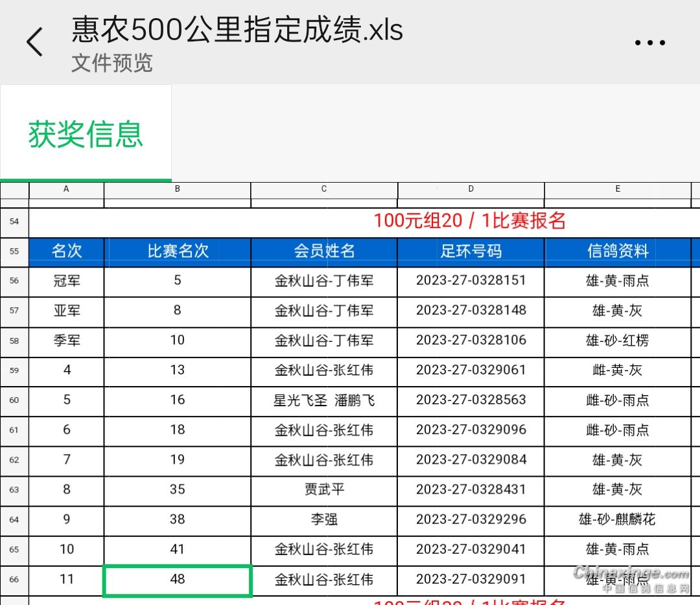Screen dimensions: 700x605
Task: Click the 李强 member name cell
Action: [x=324, y=519]
